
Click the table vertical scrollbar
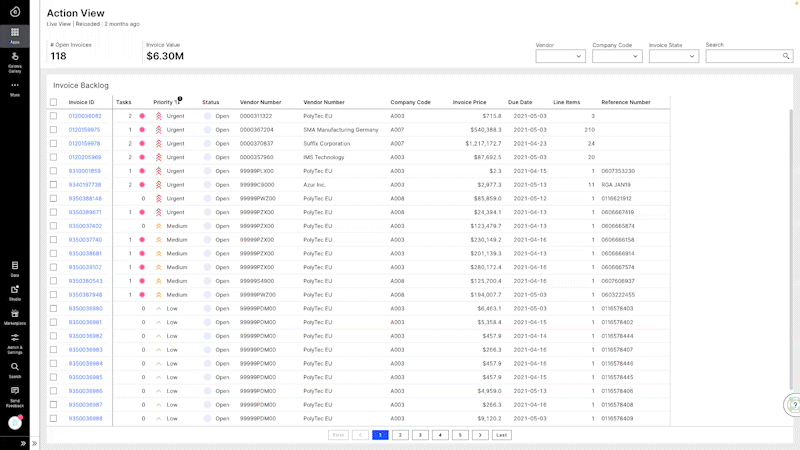[x=791, y=250]
